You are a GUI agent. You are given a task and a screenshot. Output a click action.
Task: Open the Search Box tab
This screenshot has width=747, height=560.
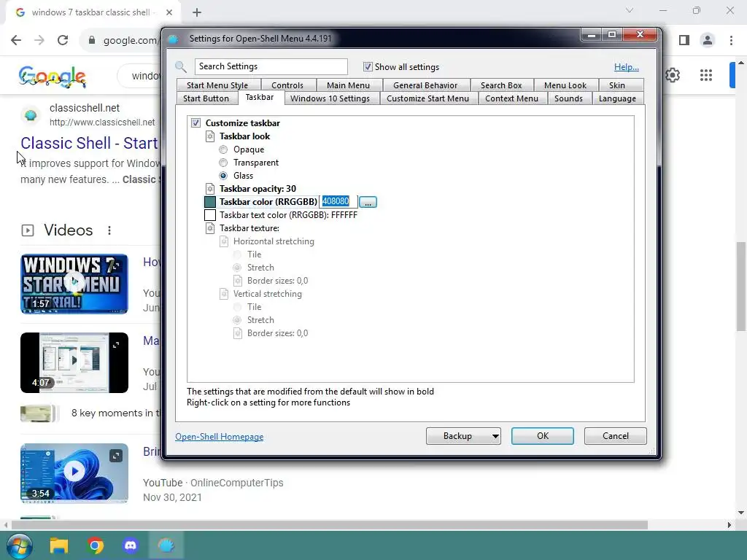(x=501, y=85)
